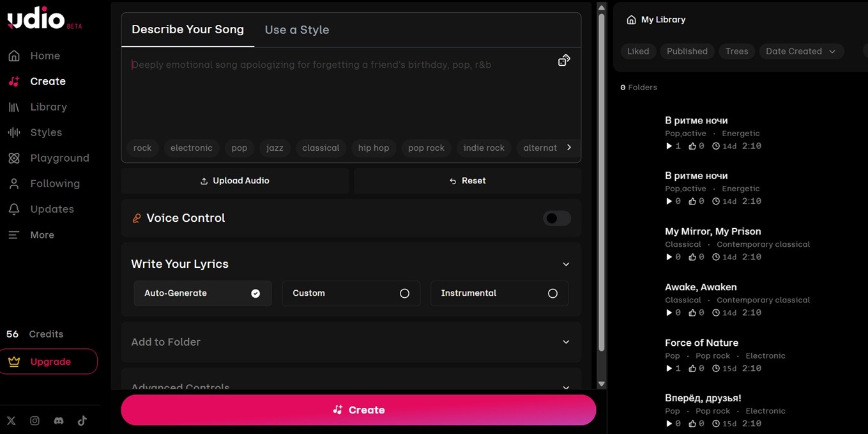This screenshot has height=434, width=868.
Task: Open the TikTok social link
Action: point(82,421)
